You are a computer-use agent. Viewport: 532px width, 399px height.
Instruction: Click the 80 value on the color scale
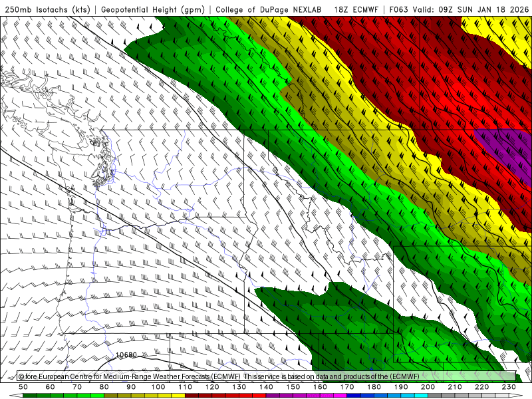[104, 387]
